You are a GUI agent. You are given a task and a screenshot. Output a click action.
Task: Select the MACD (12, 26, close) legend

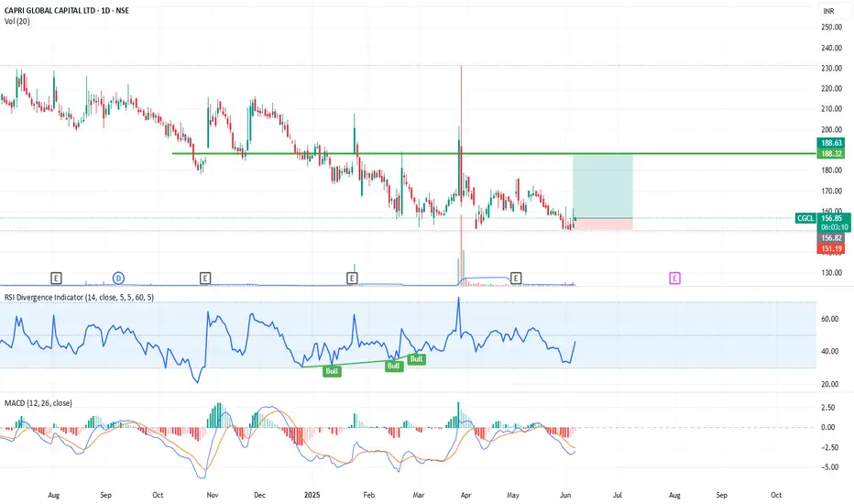(x=38, y=403)
